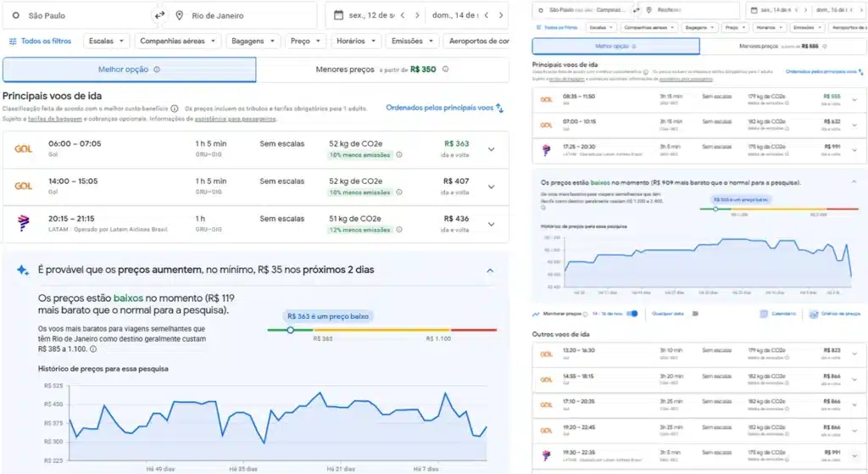868x474 pixels.
Task: Click the calendar icon beside 'sex., 12 de'
Action: [338, 15]
